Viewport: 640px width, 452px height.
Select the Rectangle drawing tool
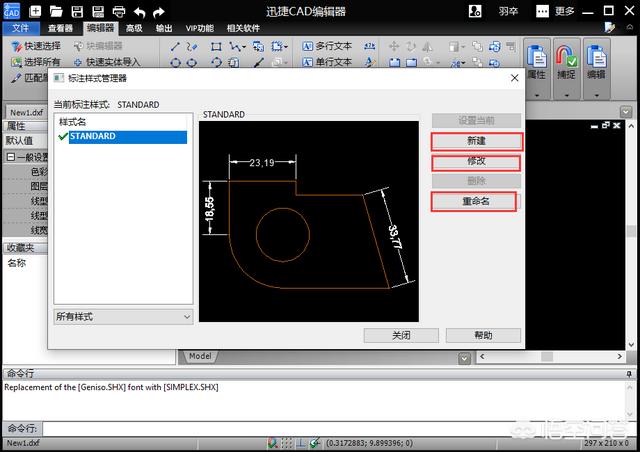pos(216,47)
